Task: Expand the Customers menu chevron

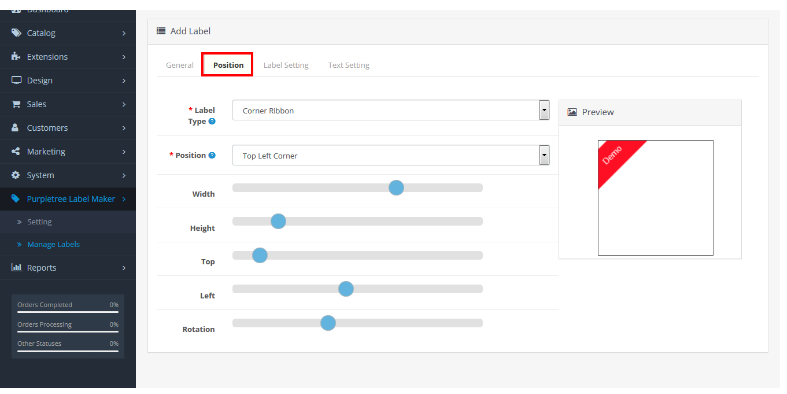Action: click(123, 127)
